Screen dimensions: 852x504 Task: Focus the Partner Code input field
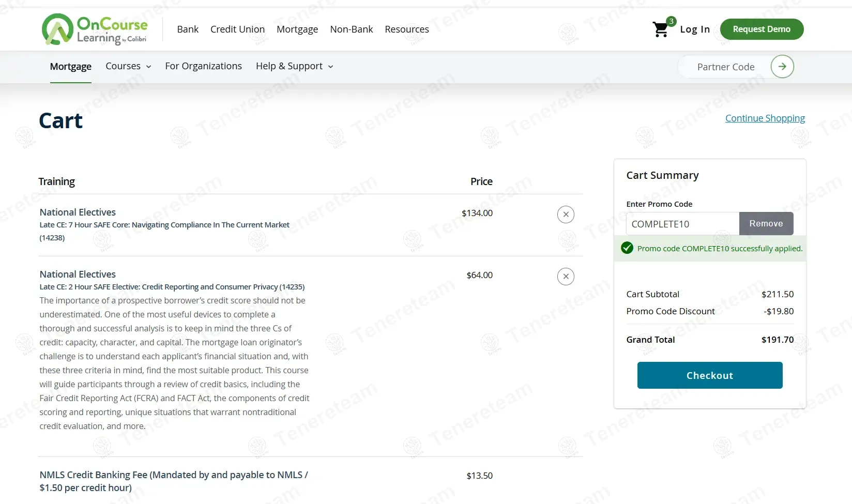pos(725,67)
